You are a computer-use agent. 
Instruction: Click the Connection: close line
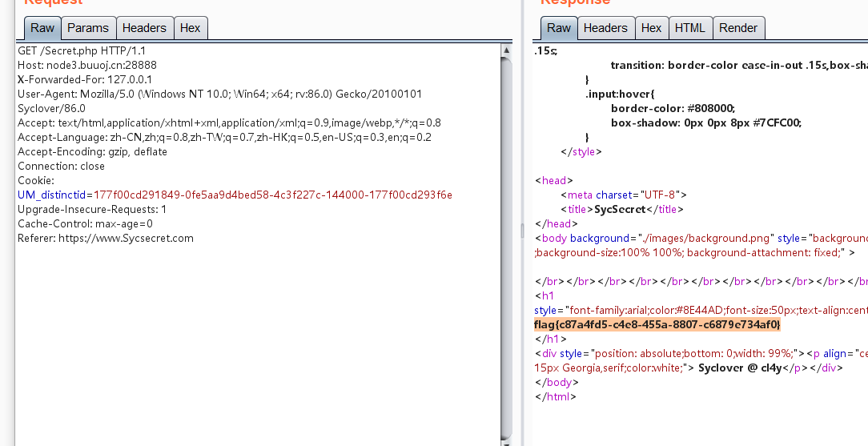click(x=61, y=166)
